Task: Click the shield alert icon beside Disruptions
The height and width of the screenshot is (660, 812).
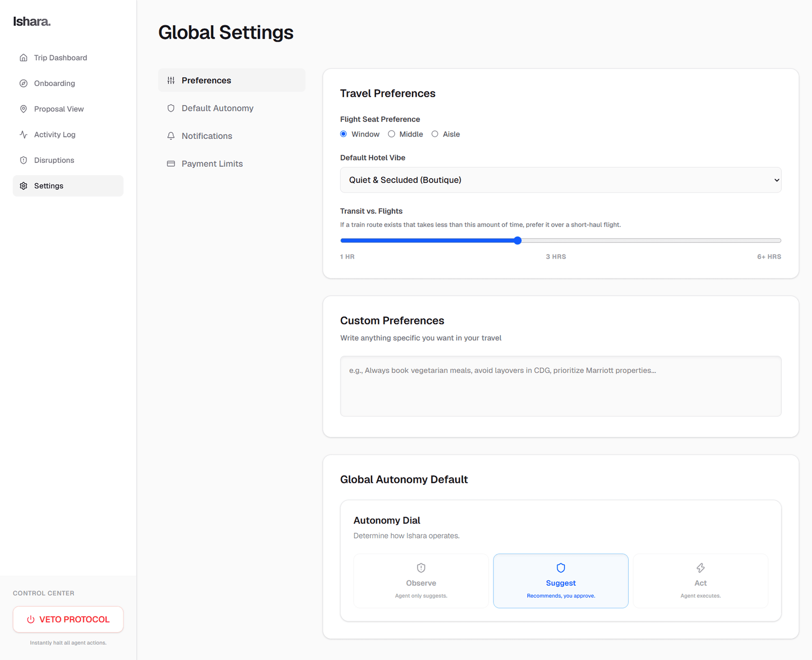Action: pyautogui.click(x=23, y=160)
